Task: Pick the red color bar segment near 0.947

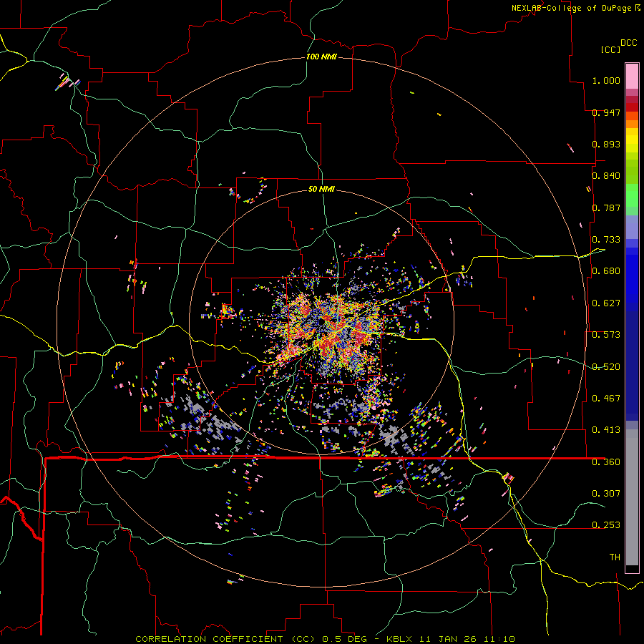Action: (x=632, y=107)
